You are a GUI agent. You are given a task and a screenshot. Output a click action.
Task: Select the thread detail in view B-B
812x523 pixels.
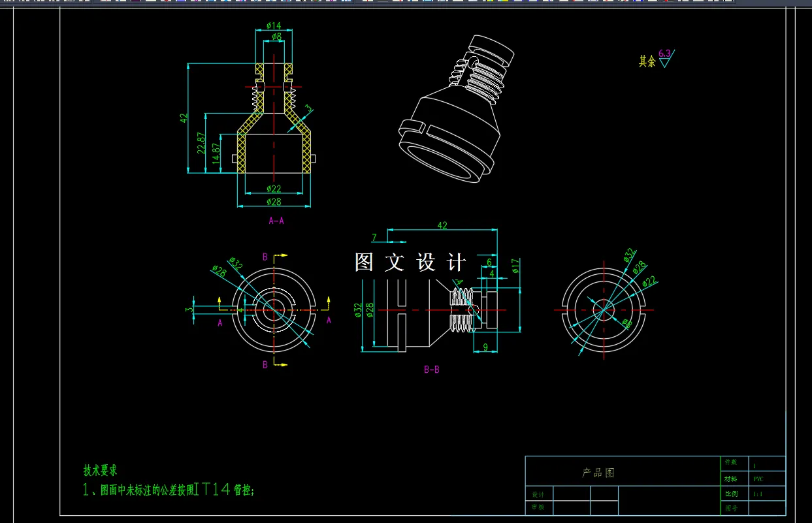pos(463,310)
